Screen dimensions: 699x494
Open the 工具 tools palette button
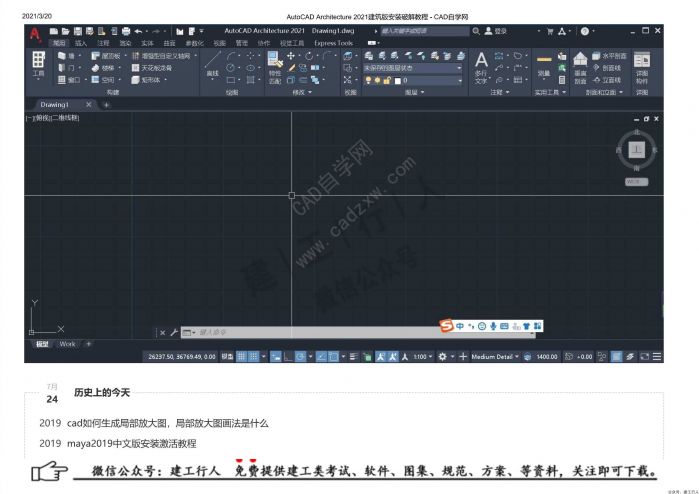[x=39, y=65]
